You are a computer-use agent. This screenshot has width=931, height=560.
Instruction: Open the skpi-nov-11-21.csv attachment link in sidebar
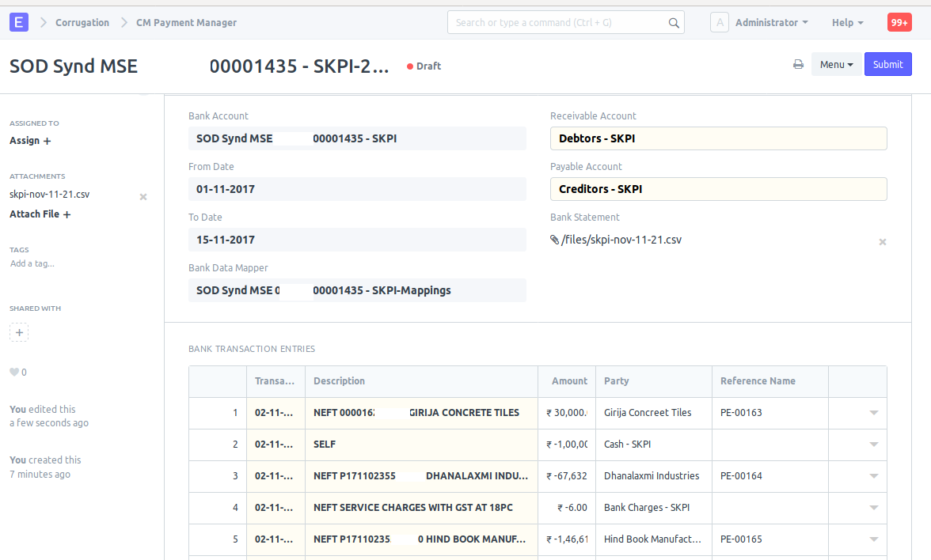(49, 194)
